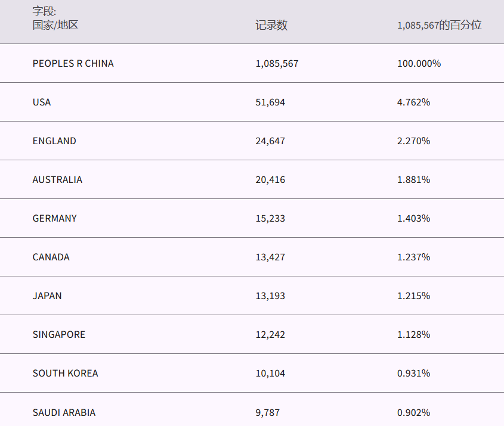504x426 pixels.
Task: Select the SAUDI ARABIA entry
Action: pos(64,412)
